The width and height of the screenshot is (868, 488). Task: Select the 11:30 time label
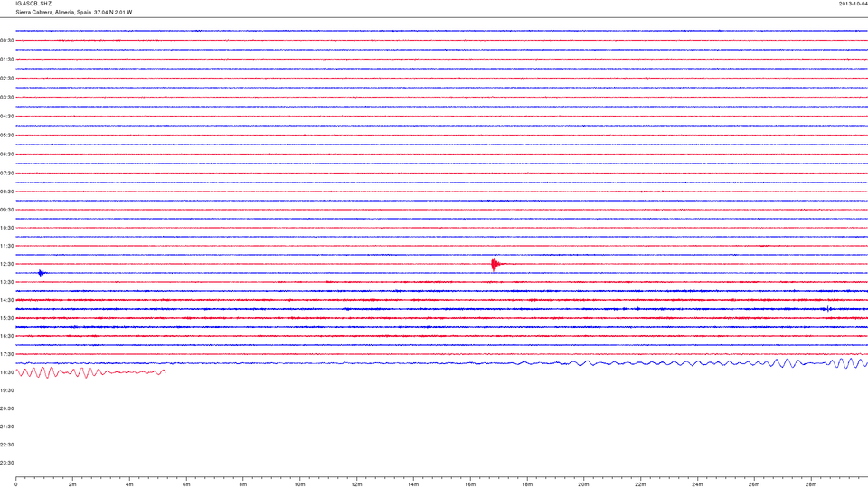[7, 246]
